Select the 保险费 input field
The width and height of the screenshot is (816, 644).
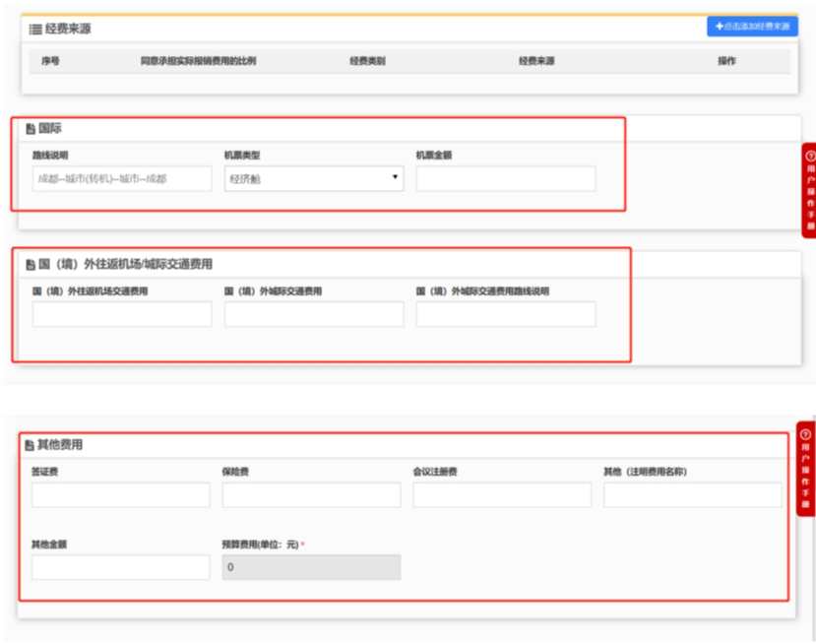coord(311,494)
